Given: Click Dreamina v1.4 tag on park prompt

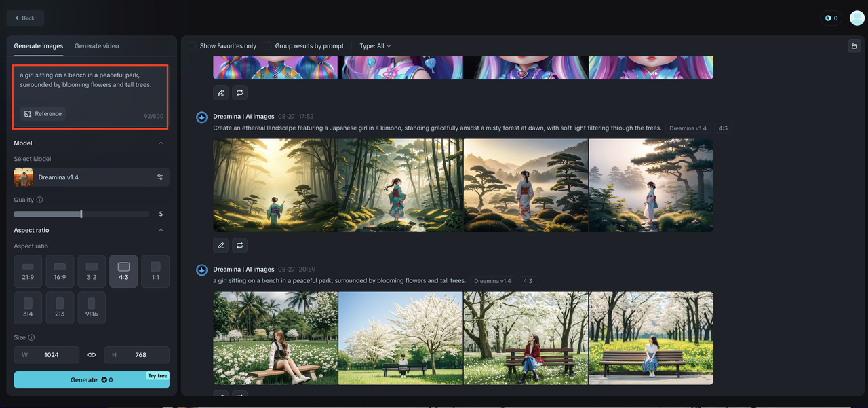Looking at the screenshot, I should click(x=492, y=281).
